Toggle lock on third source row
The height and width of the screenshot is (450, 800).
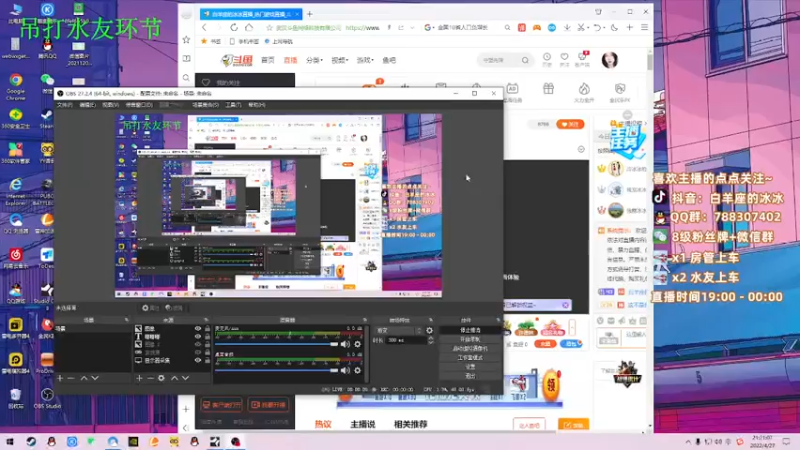[x=207, y=344]
